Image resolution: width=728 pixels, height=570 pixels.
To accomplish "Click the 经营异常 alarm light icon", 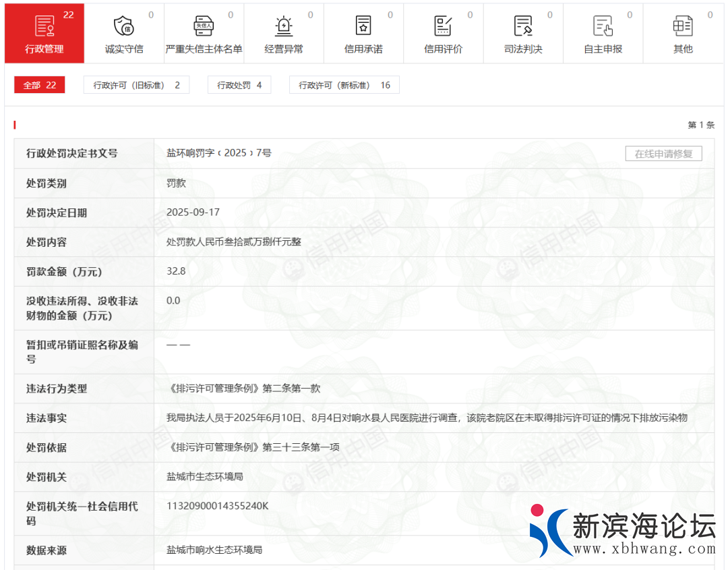I will point(284,26).
